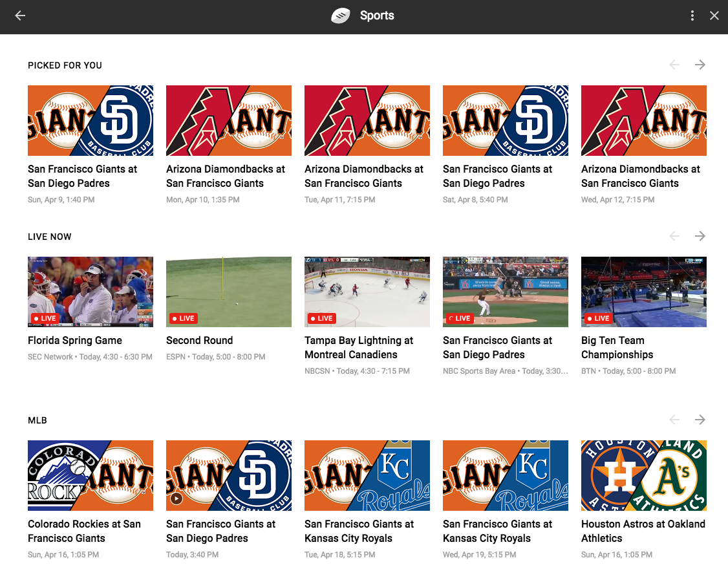The width and height of the screenshot is (728, 569).
Task: Click the 'Tue, Apr 18, 5:15 PM' date
Action: pos(340,555)
